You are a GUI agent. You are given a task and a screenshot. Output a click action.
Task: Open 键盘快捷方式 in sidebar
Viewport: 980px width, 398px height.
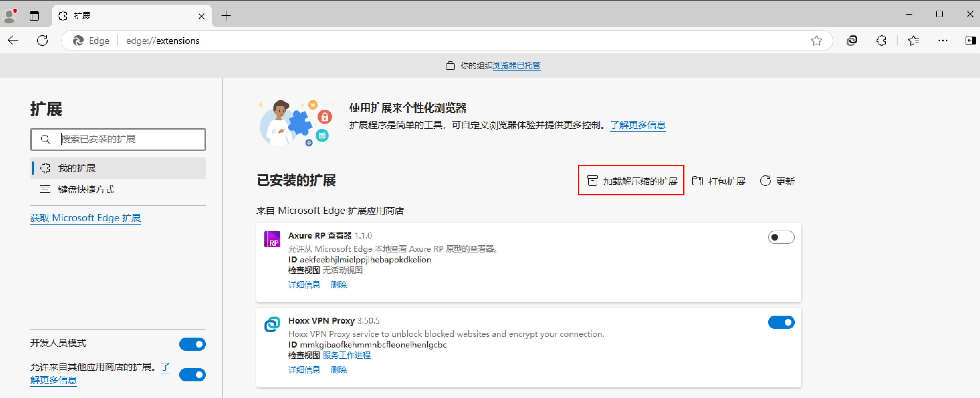(118, 189)
